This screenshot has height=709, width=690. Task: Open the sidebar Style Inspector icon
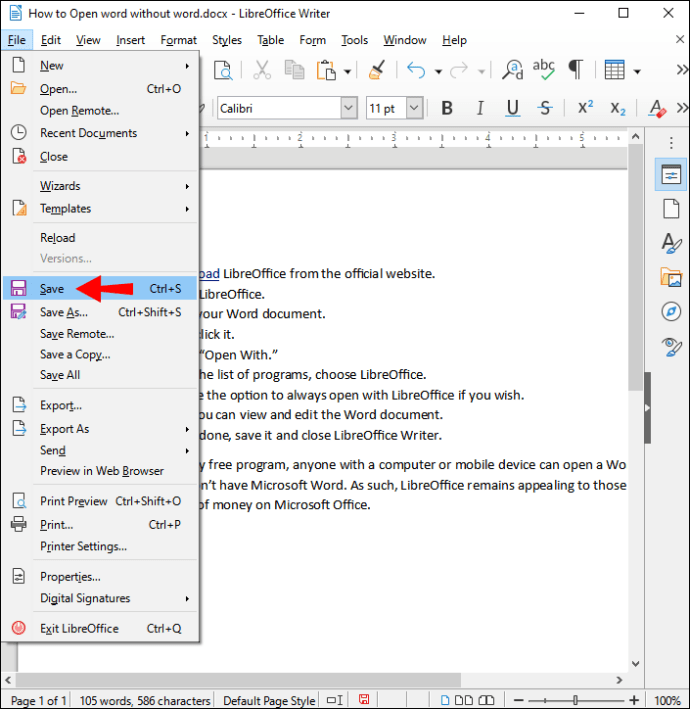[671, 346]
